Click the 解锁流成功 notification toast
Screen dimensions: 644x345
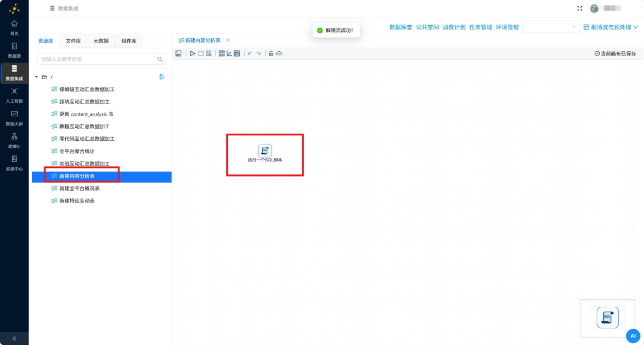coord(336,30)
